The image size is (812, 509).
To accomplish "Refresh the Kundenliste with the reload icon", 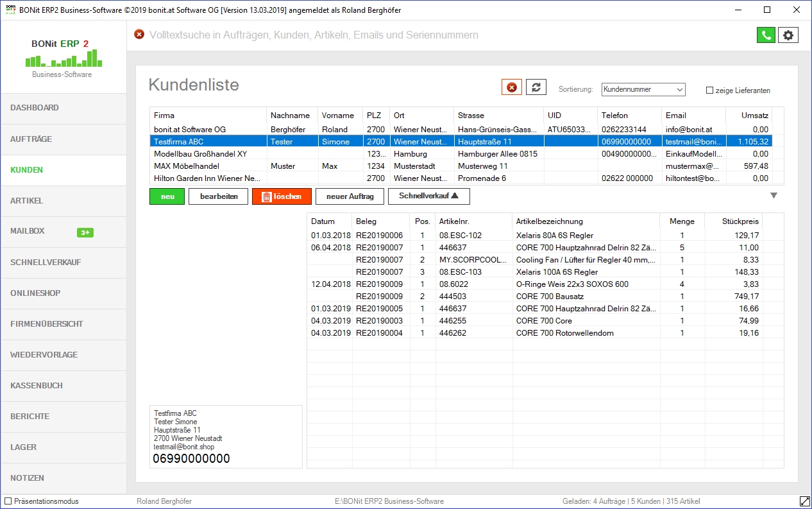I will click(x=536, y=87).
